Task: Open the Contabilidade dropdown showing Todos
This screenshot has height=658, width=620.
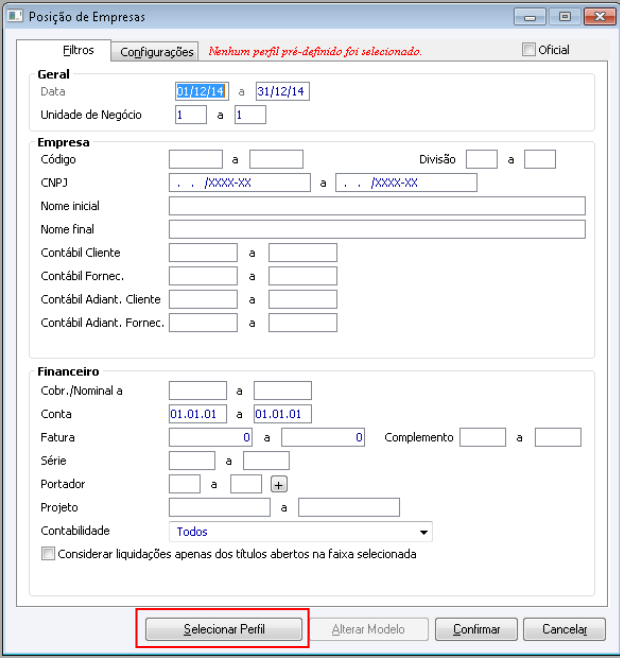Action: click(301, 532)
